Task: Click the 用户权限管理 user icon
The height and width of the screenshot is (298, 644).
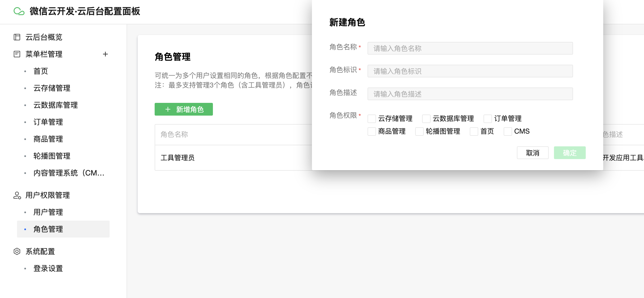Action: (17, 195)
